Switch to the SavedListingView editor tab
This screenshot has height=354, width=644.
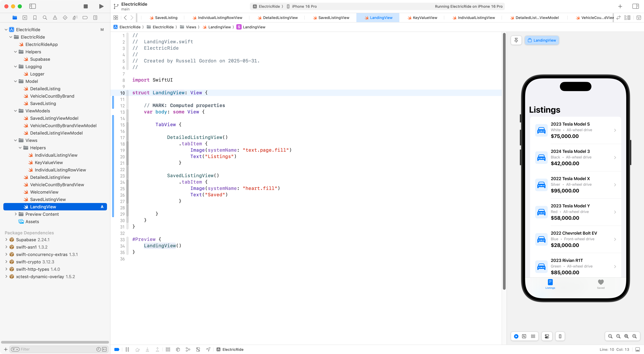point(334,17)
